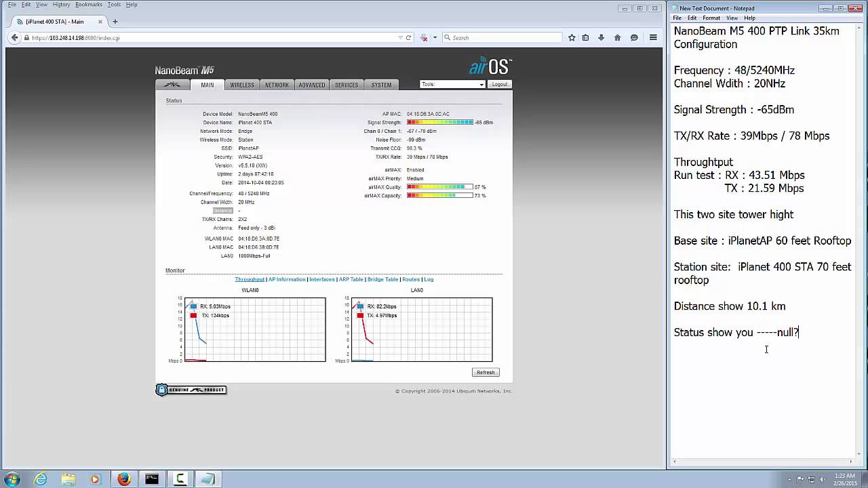Click the Signal Strength color bar

[x=440, y=123]
